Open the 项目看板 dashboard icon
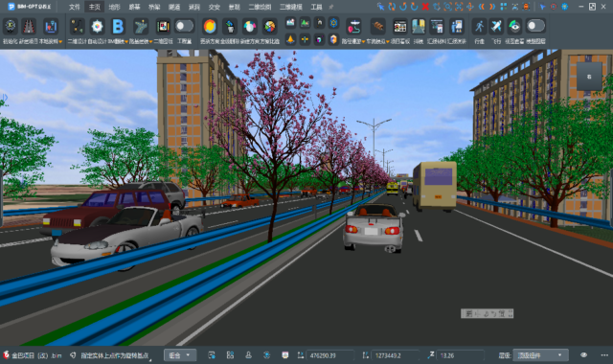The image size is (613, 364). click(399, 26)
